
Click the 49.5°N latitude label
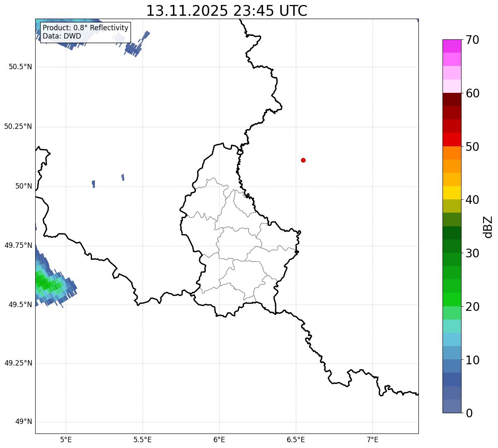coord(20,305)
